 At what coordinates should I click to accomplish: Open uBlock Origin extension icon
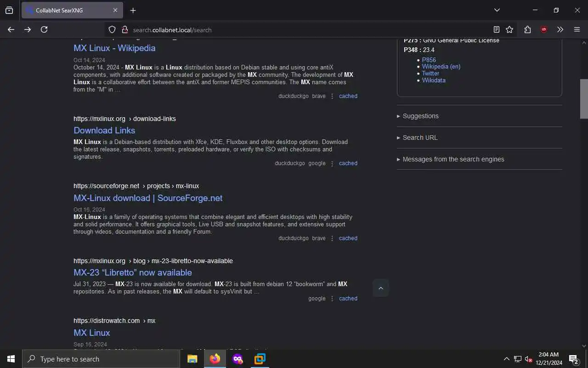tap(544, 29)
